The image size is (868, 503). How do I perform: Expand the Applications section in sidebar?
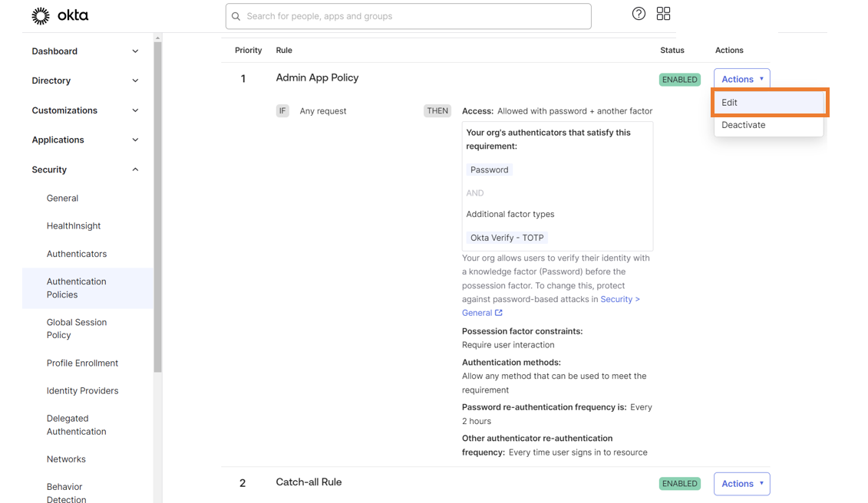tap(135, 140)
